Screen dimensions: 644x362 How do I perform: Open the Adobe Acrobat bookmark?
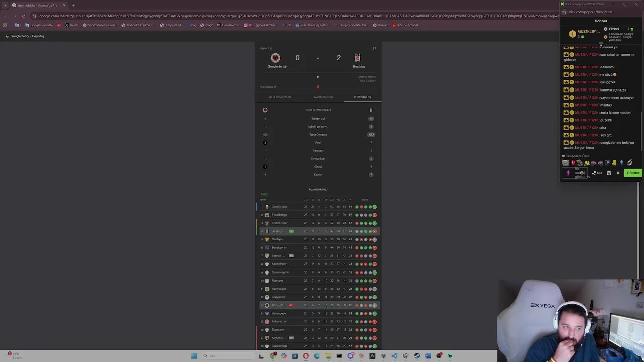(405, 25)
